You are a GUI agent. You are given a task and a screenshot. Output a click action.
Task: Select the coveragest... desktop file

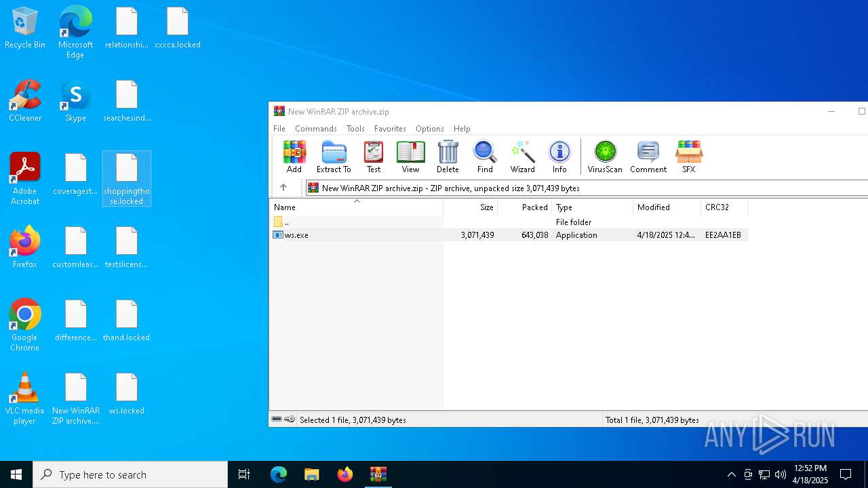pyautogui.click(x=75, y=175)
